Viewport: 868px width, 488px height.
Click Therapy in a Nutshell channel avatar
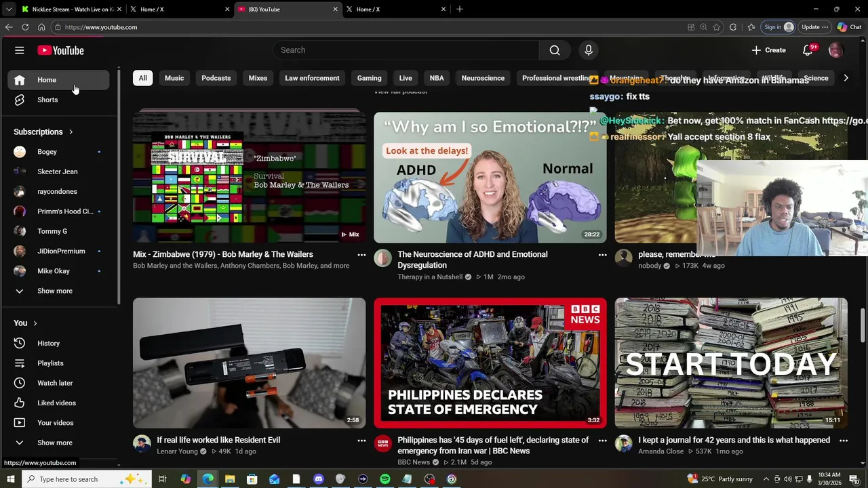[383, 258]
